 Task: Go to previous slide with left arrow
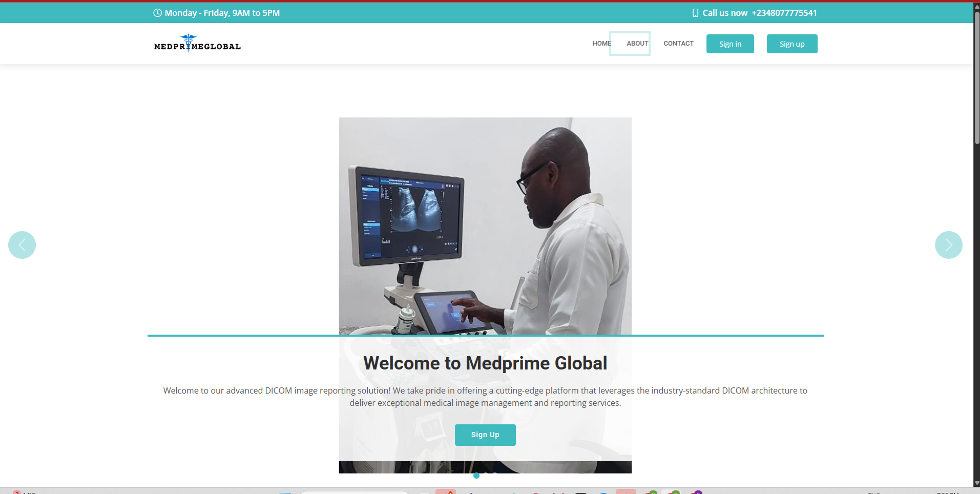[22, 245]
